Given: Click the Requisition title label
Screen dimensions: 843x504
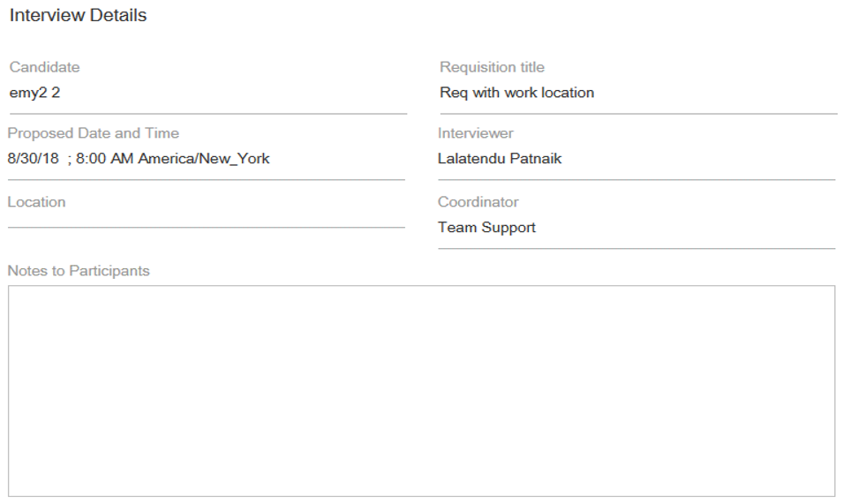Looking at the screenshot, I should pos(492,67).
